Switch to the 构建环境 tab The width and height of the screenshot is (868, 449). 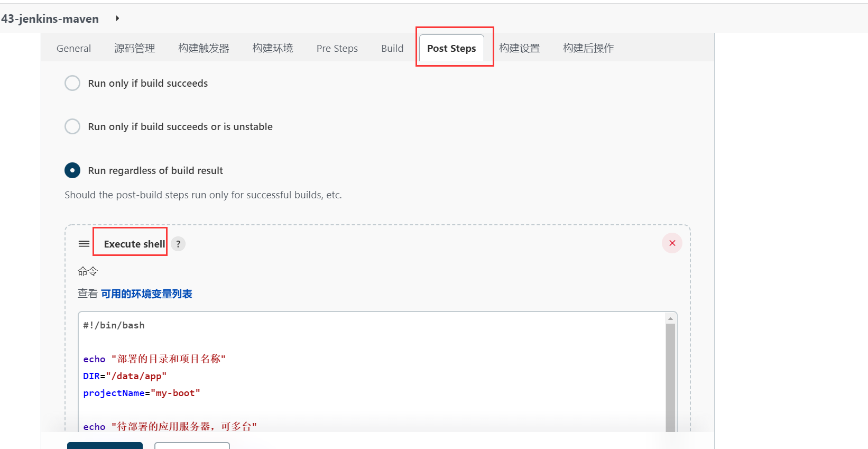click(273, 48)
